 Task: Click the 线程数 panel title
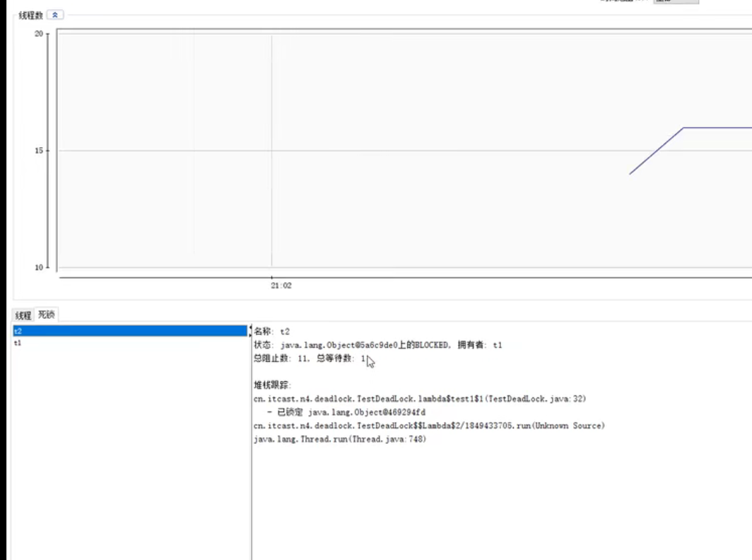point(30,16)
